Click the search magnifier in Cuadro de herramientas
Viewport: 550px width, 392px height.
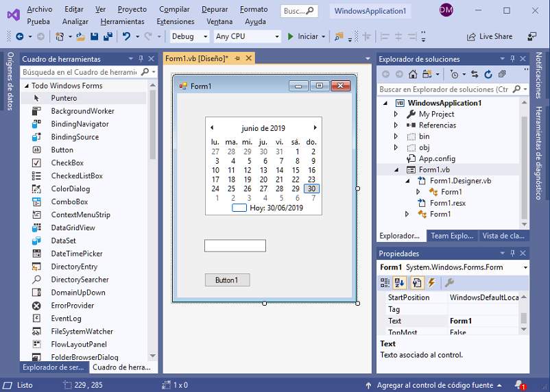coord(145,72)
